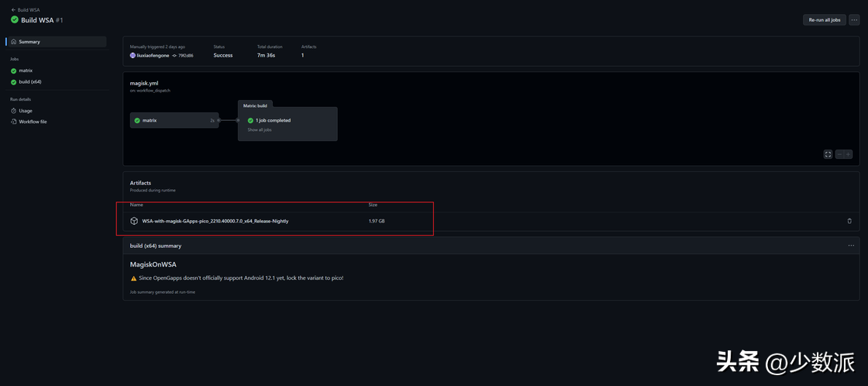Click the 1 job completed status

pos(273,120)
